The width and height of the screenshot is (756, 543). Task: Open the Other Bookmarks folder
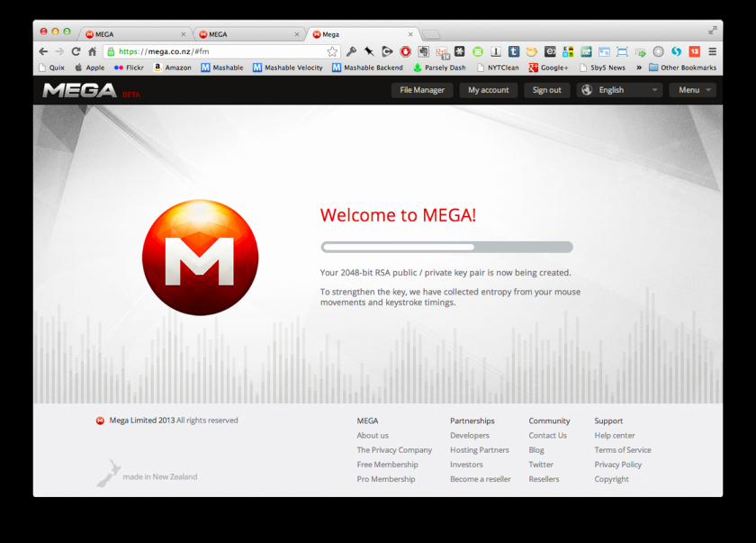point(682,68)
